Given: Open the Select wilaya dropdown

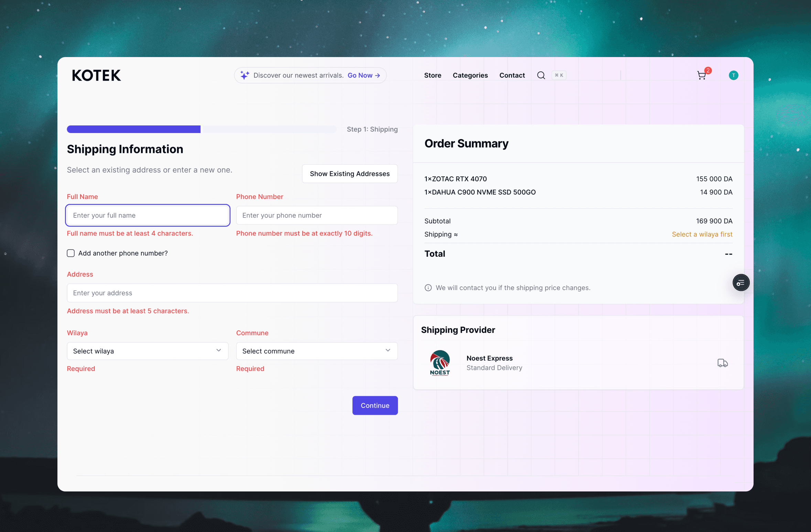Looking at the screenshot, I should click(x=148, y=351).
